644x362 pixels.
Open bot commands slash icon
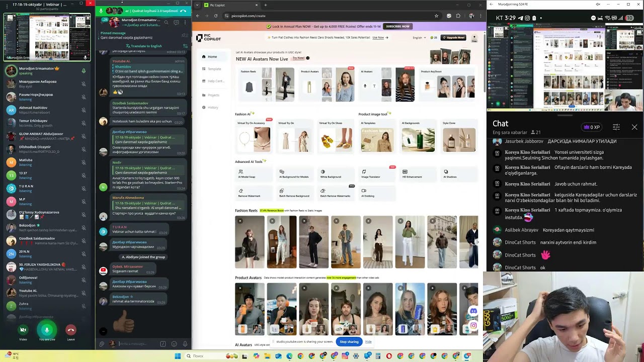coord(163,344)
